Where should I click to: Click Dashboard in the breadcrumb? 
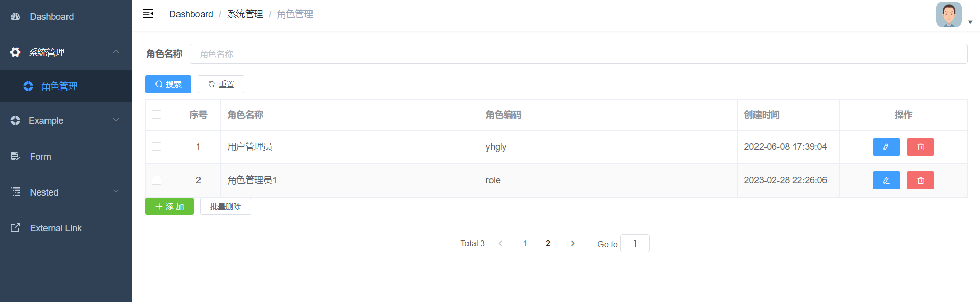pos(191,14)
